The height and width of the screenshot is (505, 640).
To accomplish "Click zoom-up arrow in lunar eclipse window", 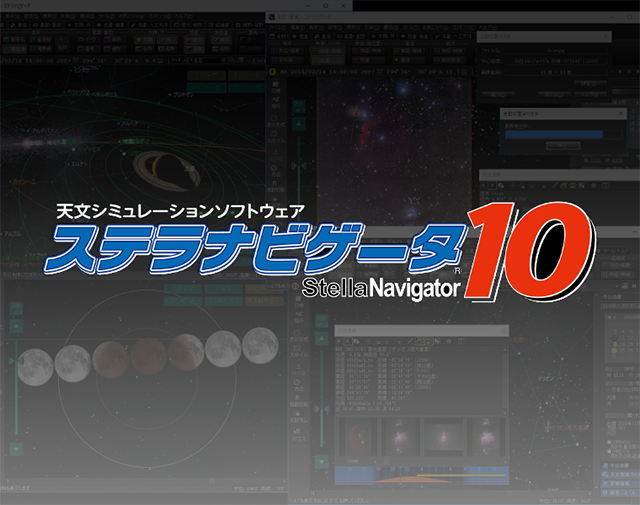I will point(16,326).
